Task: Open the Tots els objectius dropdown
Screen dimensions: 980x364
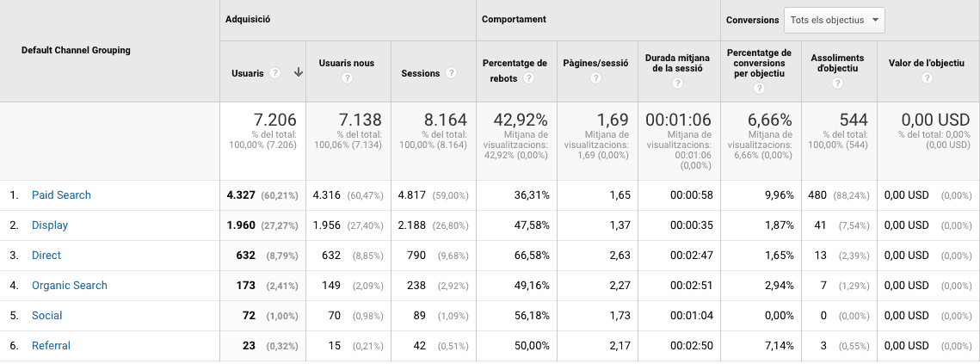Action: coord(834,20)
